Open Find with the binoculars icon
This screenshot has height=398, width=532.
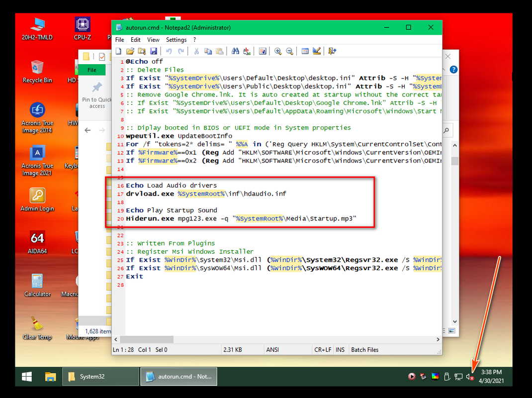[x=235, y=51]
